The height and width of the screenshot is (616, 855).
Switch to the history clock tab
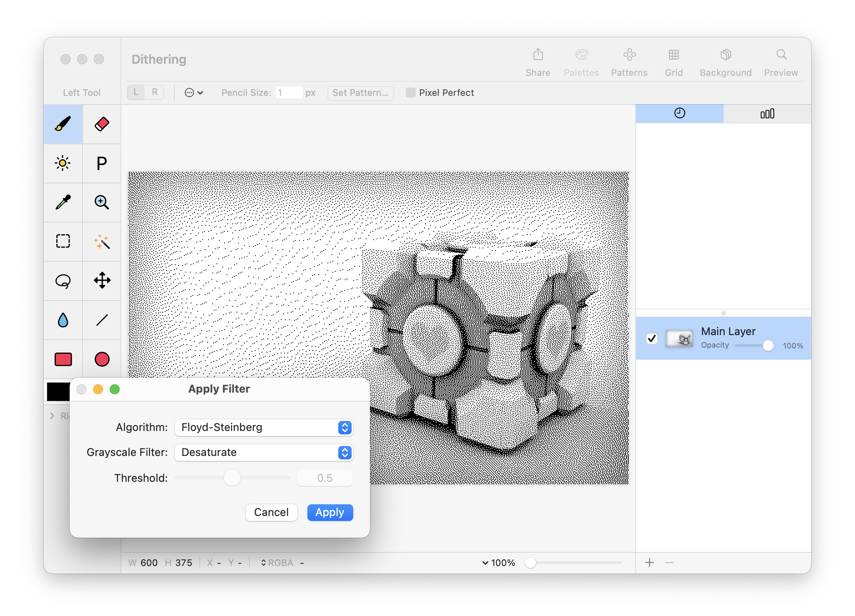(x=679, y=113)
